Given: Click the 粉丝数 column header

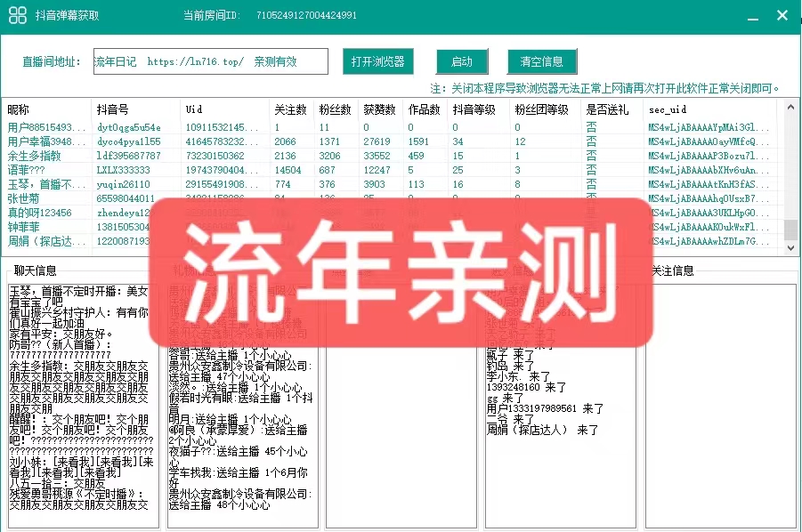Looking at the screenshot, I should 335,111.
